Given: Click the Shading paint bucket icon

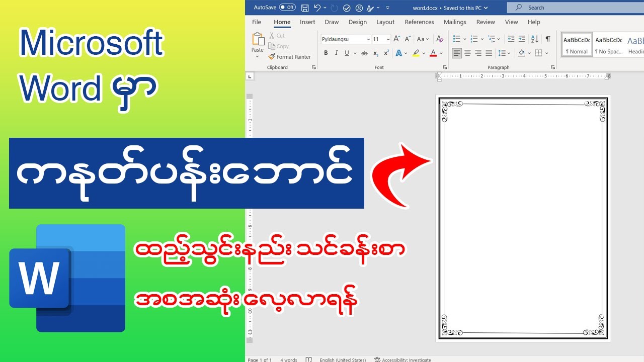Looking at the screenshot, I should pos(521,53).
